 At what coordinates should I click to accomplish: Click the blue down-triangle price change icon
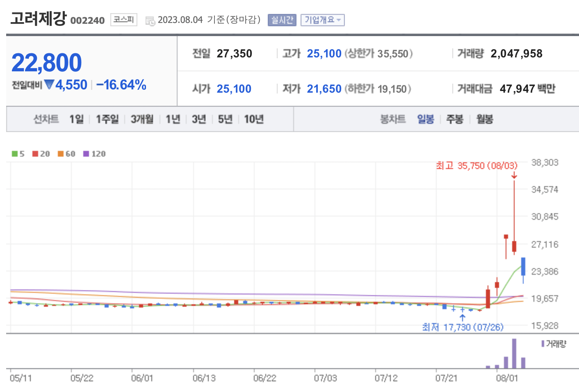click(49, 85)
